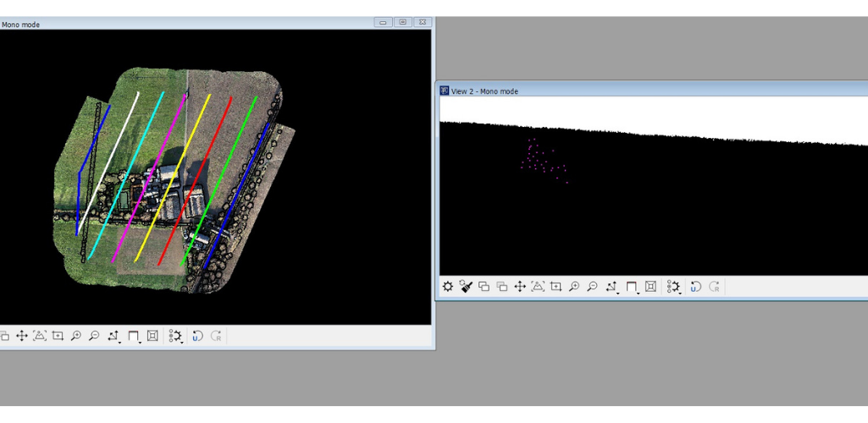Select the pan arrows tool in View 2
This screenshot has width=868, height=423.
pos(520,287)
